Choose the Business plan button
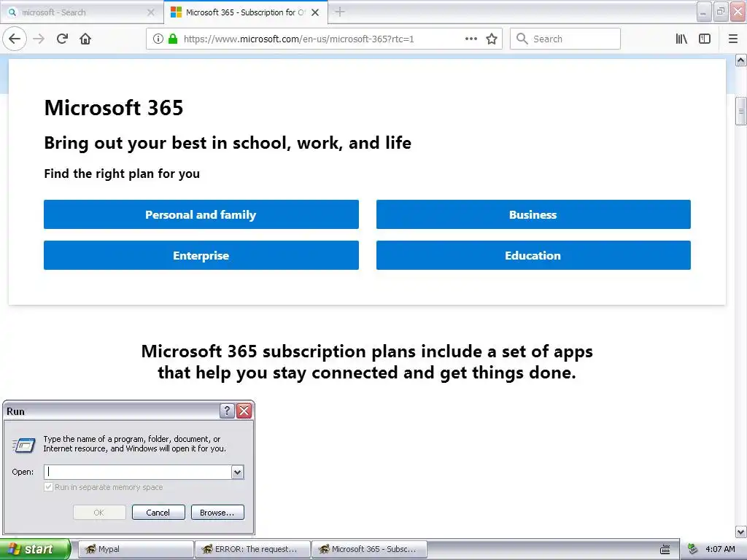 point(533,214)
